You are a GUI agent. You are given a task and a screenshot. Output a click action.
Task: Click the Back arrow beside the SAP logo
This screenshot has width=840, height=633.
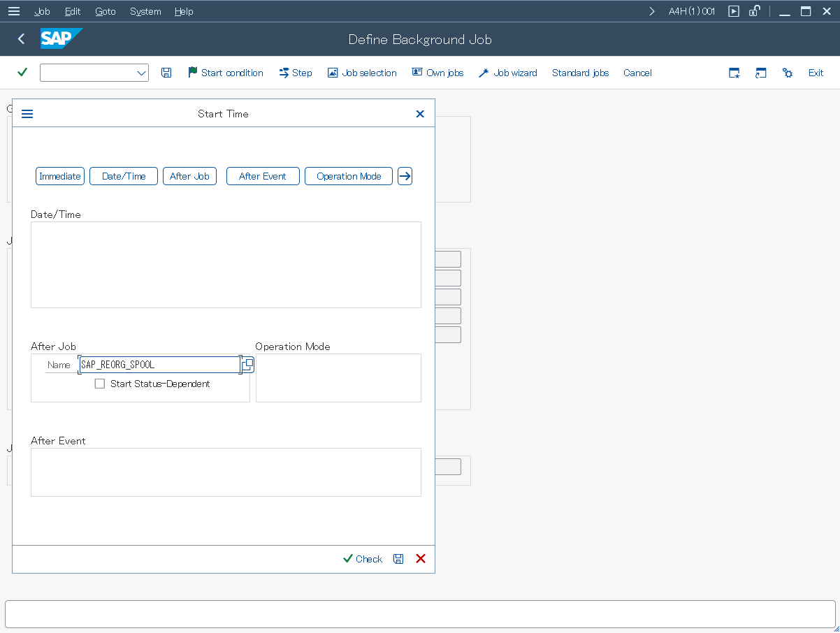(x=21, y=39)
